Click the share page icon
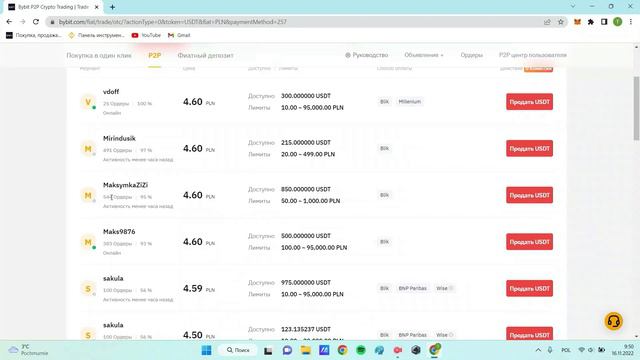 [x=547, y=22]
